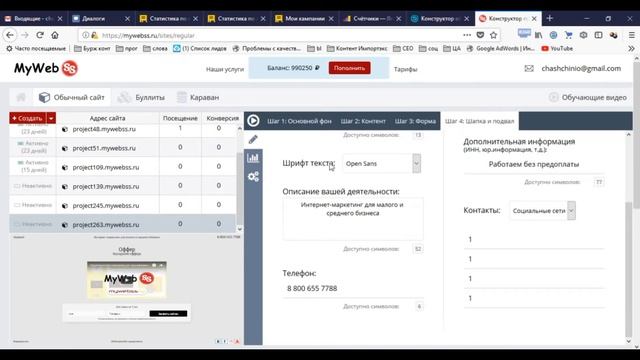Image resolution: width=640 pixels, height=360 pixels.
Task: Select the pencil edit icon in sidebar
Action: pos(253,139)
